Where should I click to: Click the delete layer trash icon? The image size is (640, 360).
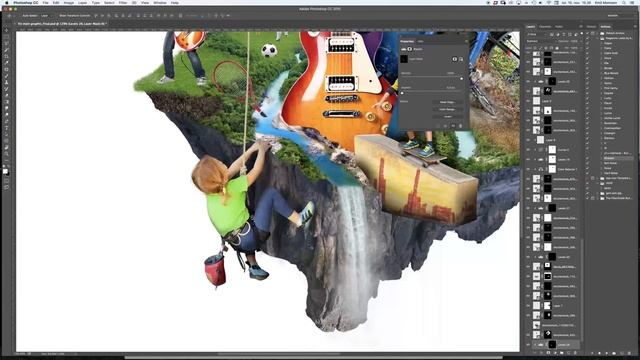[575, 353]
